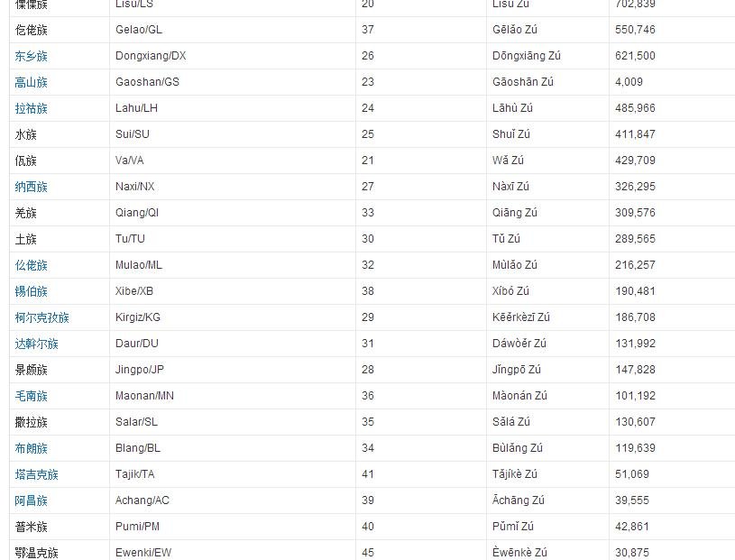Click the population figure 550,746
735x560 pixels.
click(x=636, y=30)
